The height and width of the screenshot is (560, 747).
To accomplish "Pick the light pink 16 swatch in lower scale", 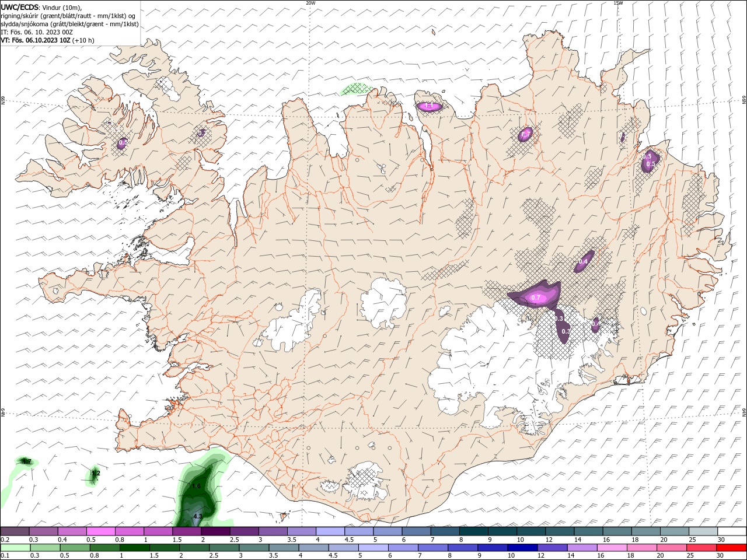I will (611, 548).
